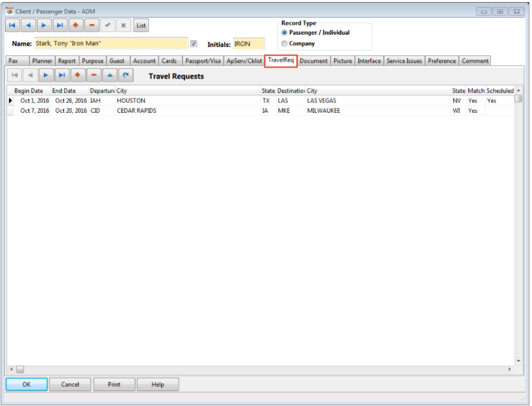Switch to the Guest tab
532x406 pixels.
[118, 61]
